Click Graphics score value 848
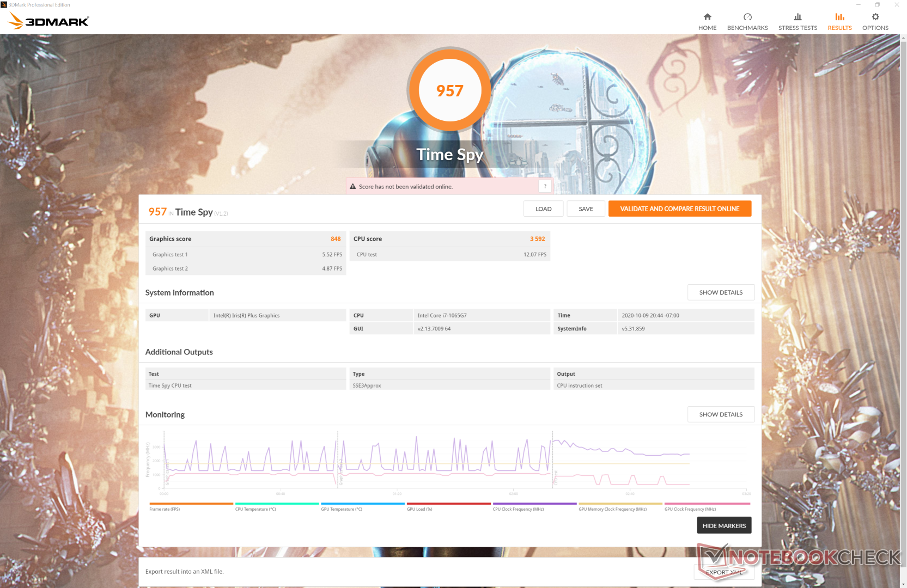This screenshot has width=907, height=588. pos(336,239)
